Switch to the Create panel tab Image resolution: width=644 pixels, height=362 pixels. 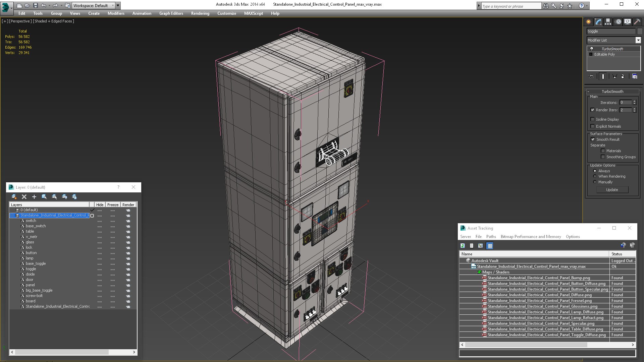tap(588, 22)
